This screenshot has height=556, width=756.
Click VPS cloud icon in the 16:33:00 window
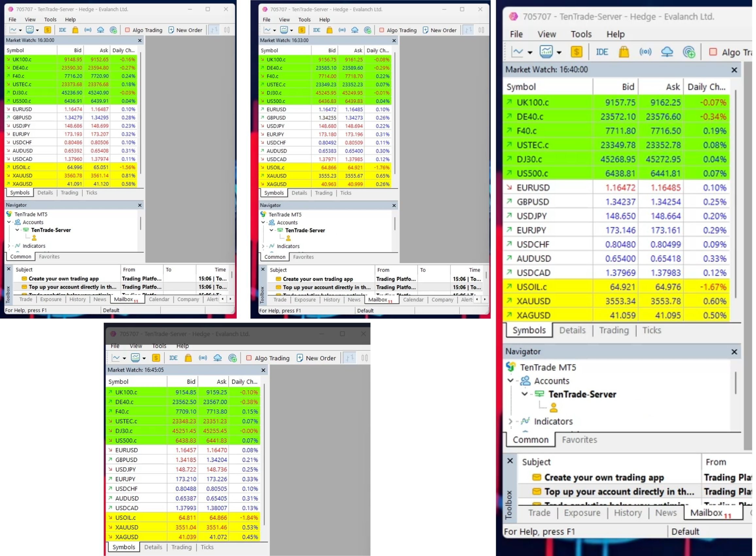pos(354,30)
